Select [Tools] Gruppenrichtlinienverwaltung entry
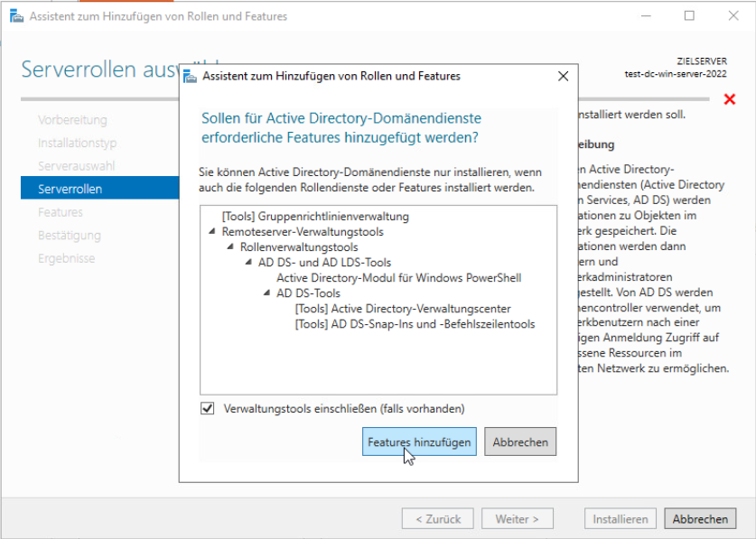Image resolution: width=756 pixels, height=539 pixels. [315, 217]
